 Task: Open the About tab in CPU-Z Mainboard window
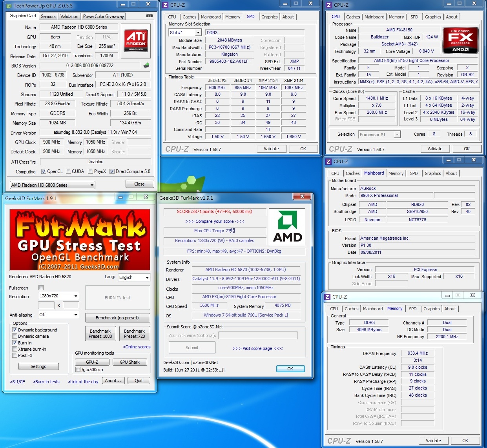coord(451,173)
